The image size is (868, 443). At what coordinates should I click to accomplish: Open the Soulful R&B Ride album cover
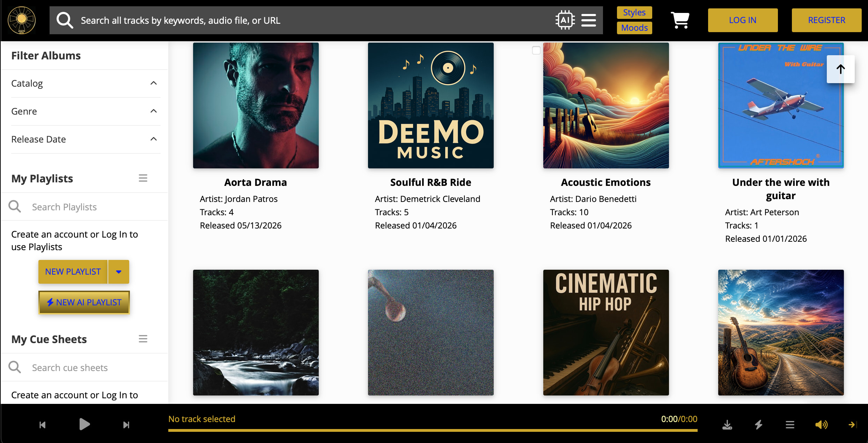[431, 106]
